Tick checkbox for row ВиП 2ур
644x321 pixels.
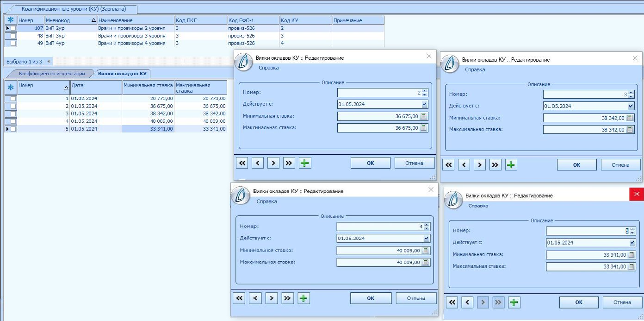(x=13, y=28)
